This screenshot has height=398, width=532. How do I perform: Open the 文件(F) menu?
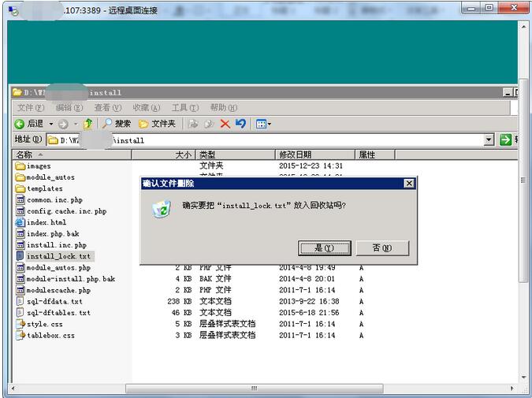pos(30,107)
